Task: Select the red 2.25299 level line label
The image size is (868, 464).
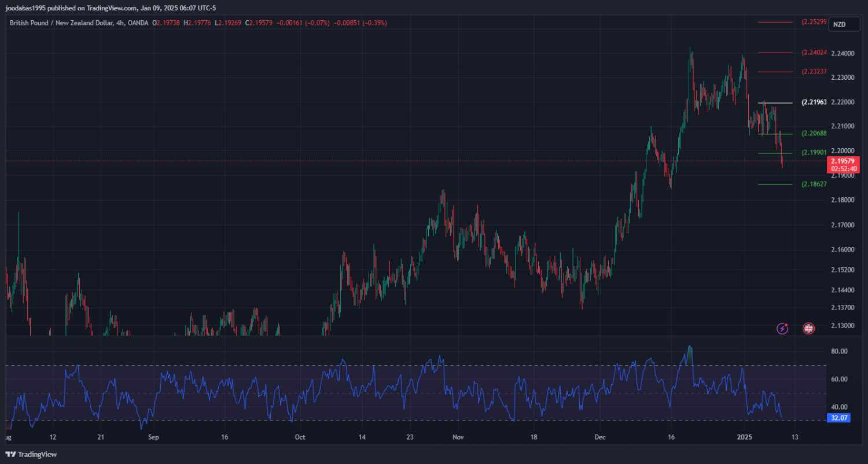Action: 814,22
